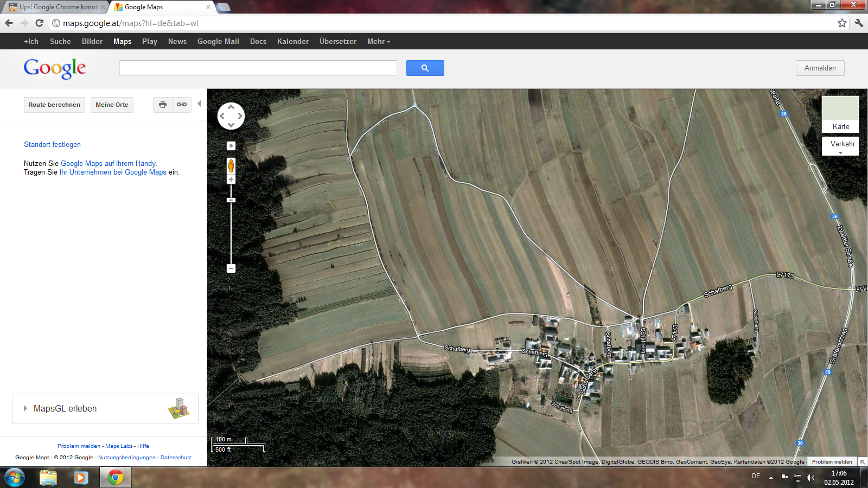Image resolution: width=868 pixels, height=488 pixels.
Task: Zoom in with the plus button
Action: (231, 179)
